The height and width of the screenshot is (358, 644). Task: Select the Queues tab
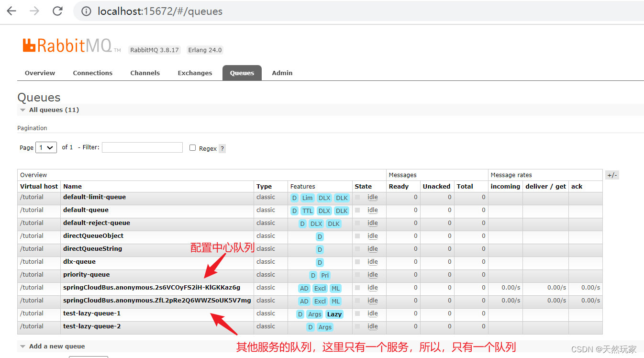pyautogui.click(x=242, y=73)
